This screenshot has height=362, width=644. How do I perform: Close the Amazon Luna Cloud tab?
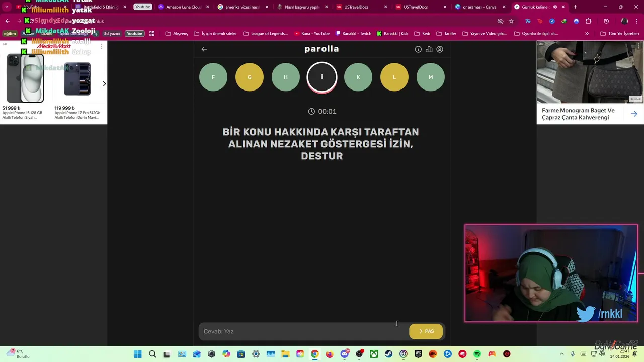point(207,7)
